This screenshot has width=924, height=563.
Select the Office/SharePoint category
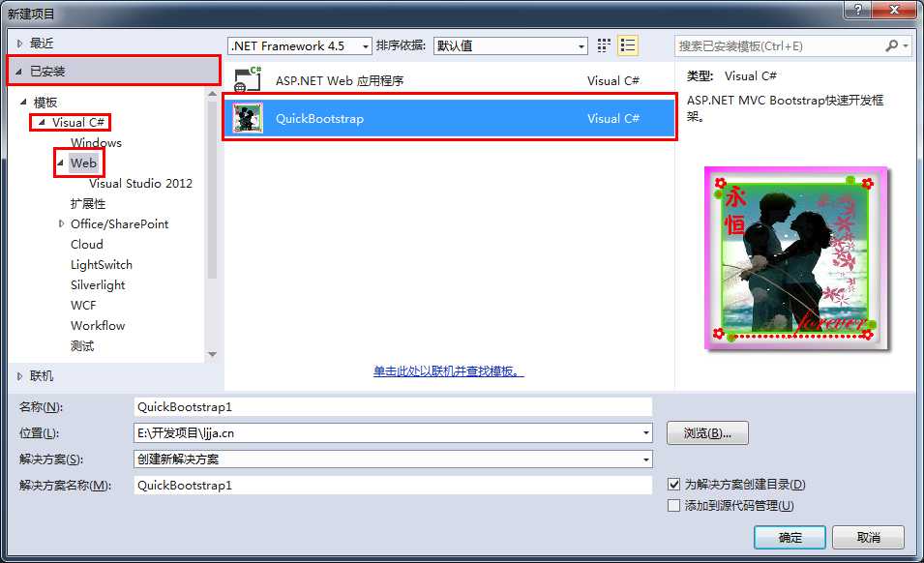[x=120, y=223]
